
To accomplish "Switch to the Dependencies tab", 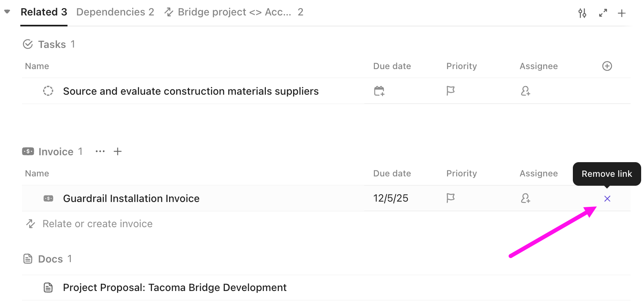I will 115,12.
